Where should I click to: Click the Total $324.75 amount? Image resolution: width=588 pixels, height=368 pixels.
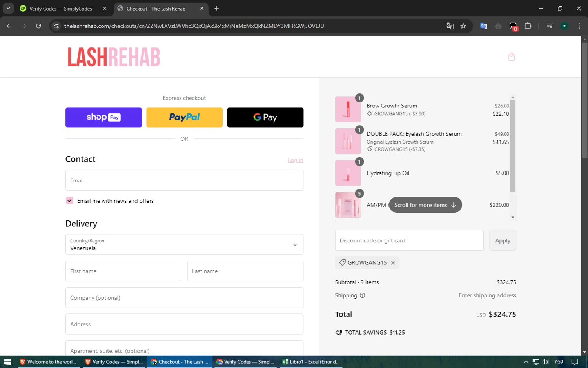coord(502,314)
